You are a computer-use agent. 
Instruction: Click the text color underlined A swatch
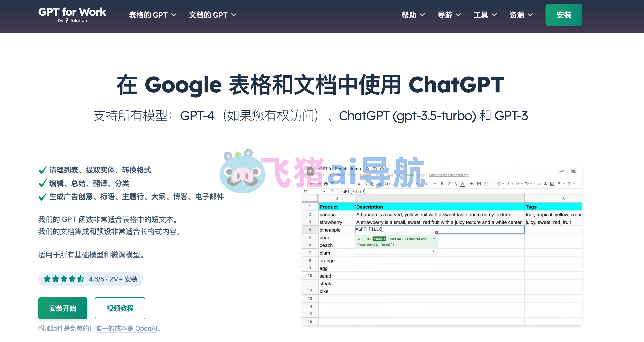coord(462,184)
